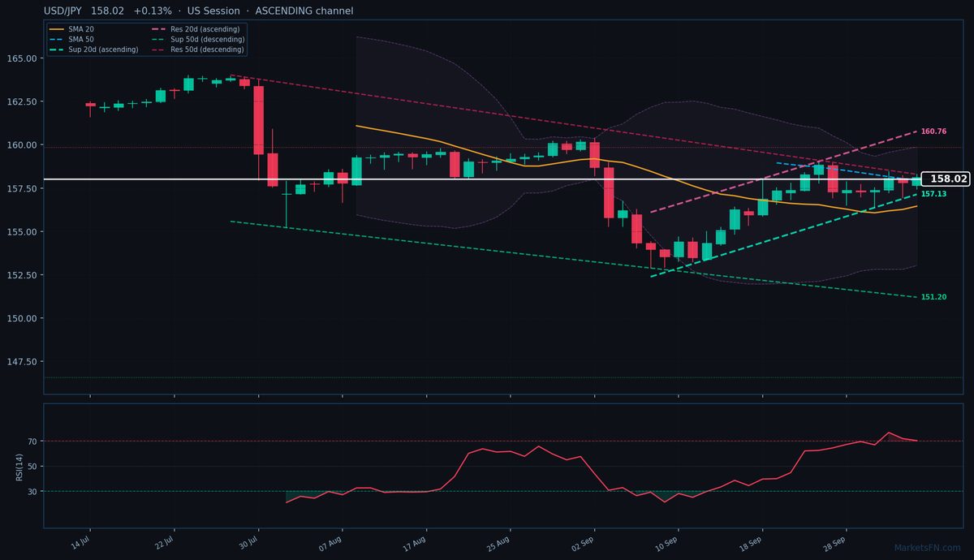Image resolution: width=974 pixels, height=560 pixels.
Task: Click the +0.13% change value in title
Action: [153, 11]
